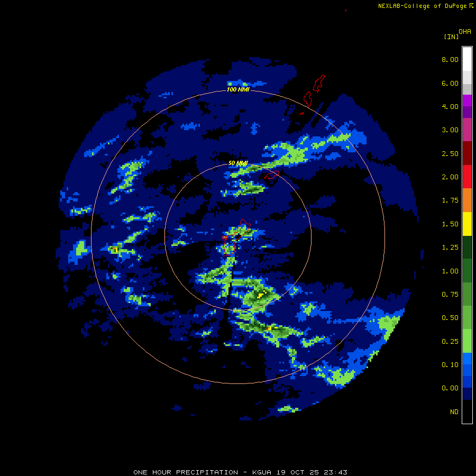Click the OHA product label above legend

point(464,32)
